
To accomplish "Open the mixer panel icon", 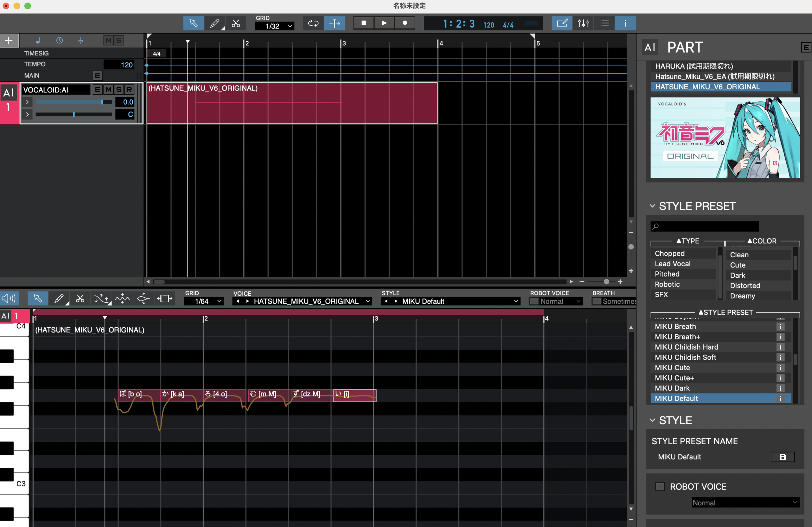I will tap(583, 23).
